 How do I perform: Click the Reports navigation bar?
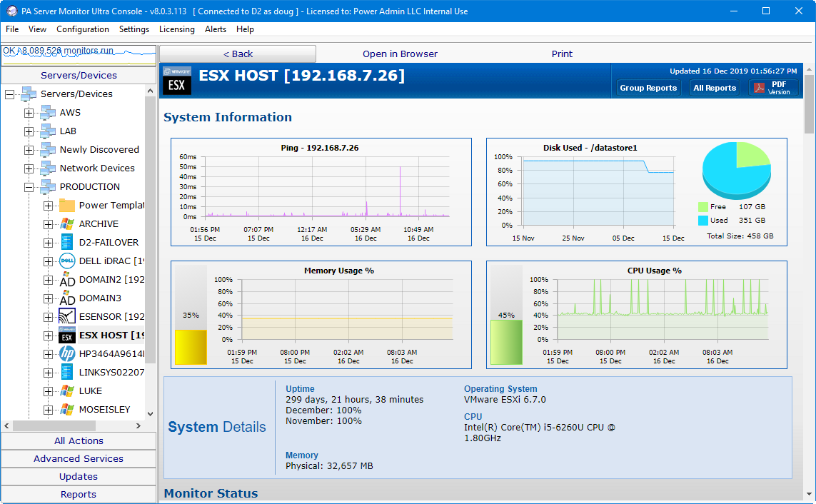click(x=79, y=494)
